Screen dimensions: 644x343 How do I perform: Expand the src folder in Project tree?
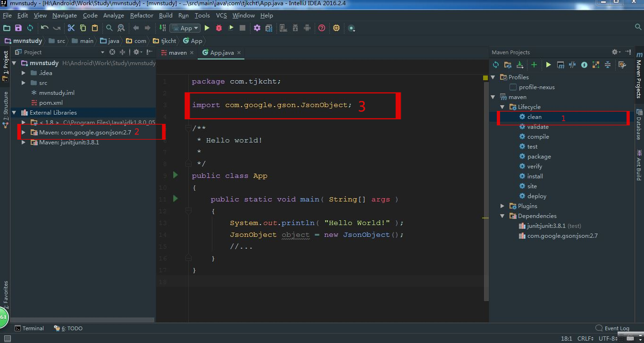point(24,83)
